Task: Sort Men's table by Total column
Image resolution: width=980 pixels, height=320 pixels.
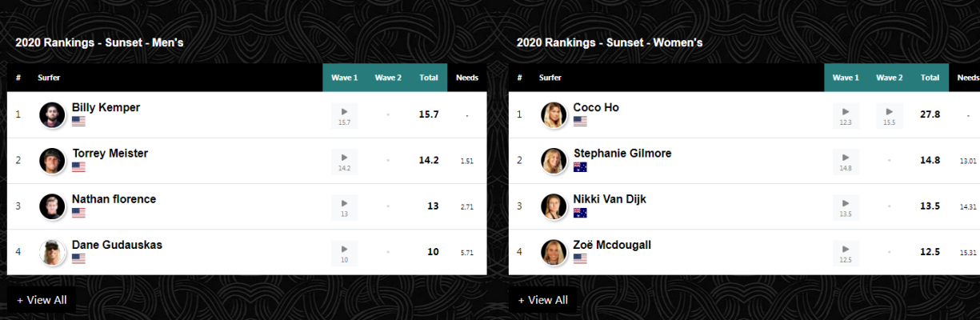Action: pos(429,78)
